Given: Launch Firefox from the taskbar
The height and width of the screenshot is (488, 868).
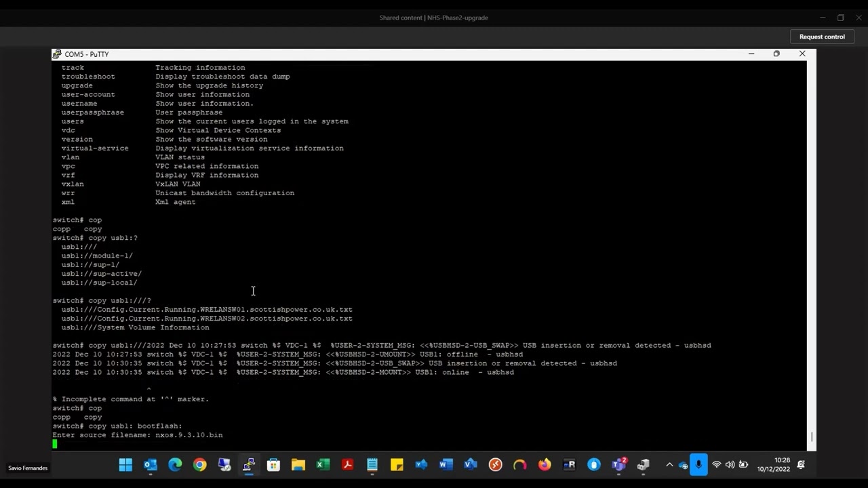Looking at the screenshot, I should click(x=545, y=464).
